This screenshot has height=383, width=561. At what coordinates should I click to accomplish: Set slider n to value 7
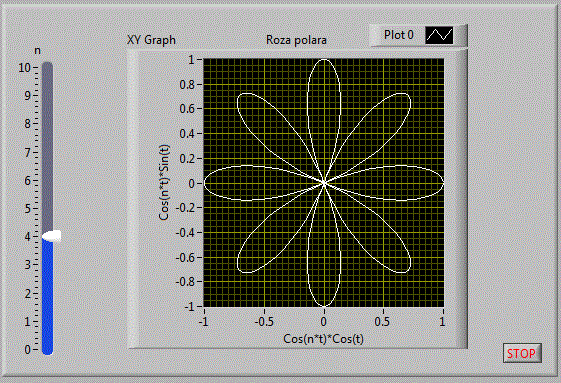pos(47,152)
